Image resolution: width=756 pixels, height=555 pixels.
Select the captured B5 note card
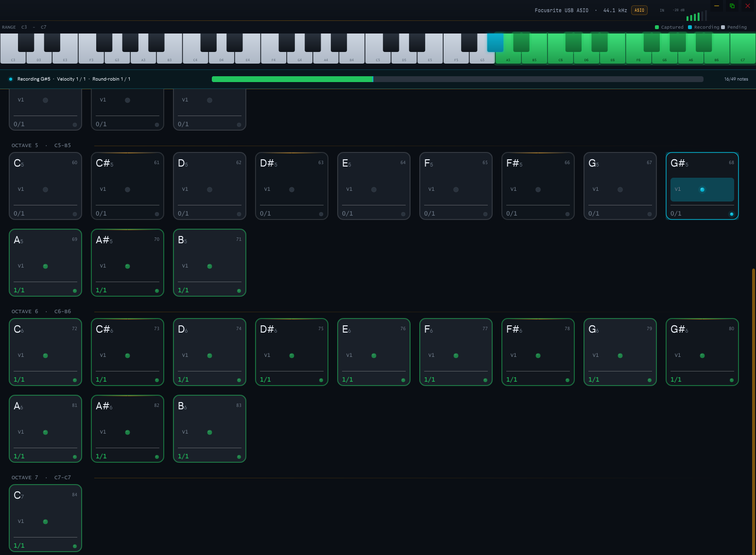click(x=209, y=263)
